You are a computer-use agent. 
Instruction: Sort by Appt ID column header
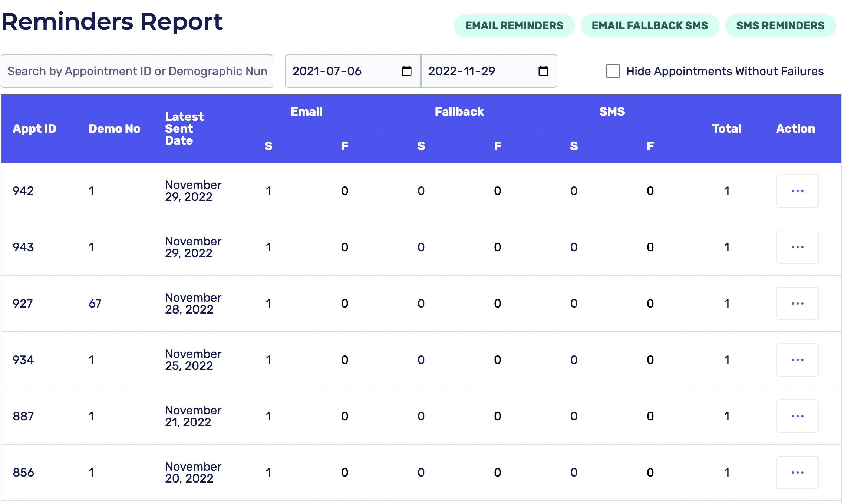(34, 129)
